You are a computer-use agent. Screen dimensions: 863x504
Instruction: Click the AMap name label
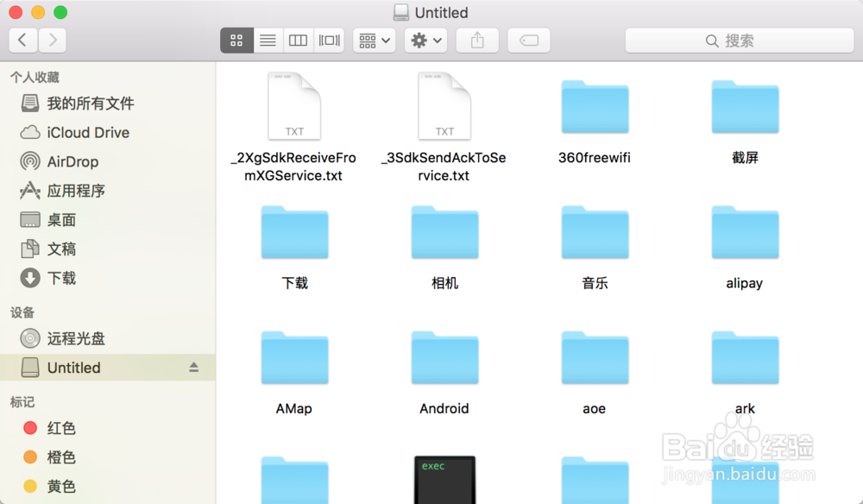pyautogui.click(x=294, y=409)
